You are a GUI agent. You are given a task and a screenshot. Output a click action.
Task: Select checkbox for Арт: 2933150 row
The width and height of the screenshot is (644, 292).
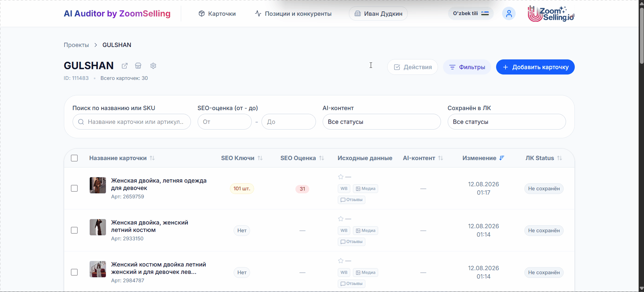[x=74, y=230]
